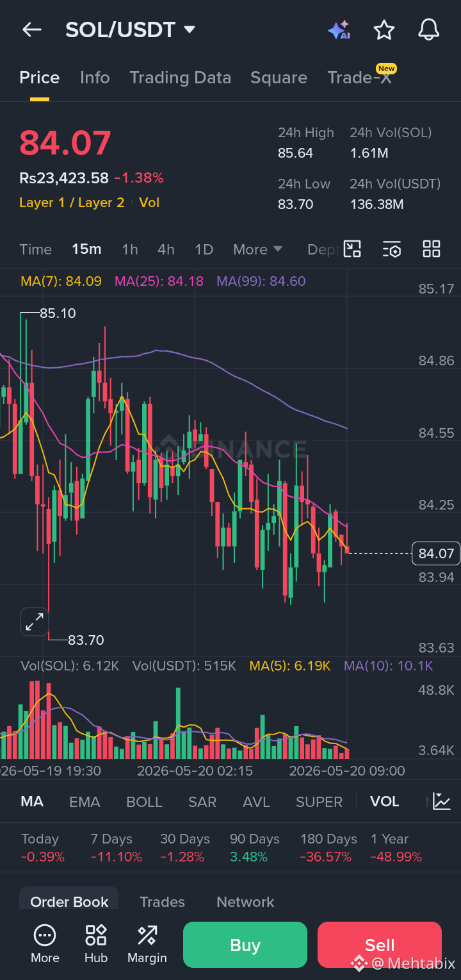This screenshot has width=461, height=980.
Task: Open the Vol tag link
Action: (149, 203)
